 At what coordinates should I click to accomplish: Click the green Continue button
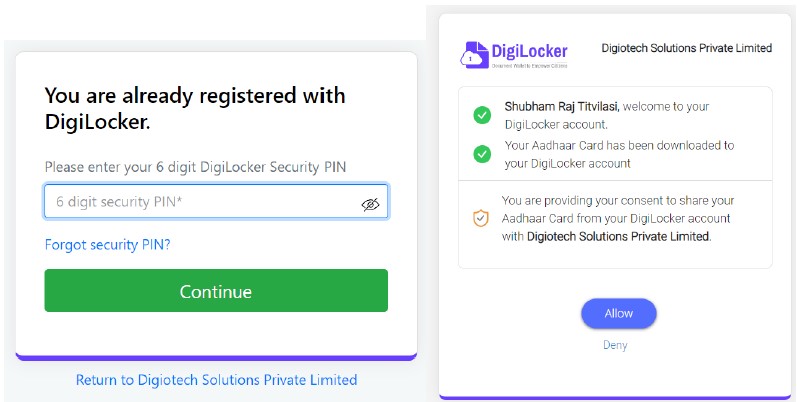(x=216, y=291)
